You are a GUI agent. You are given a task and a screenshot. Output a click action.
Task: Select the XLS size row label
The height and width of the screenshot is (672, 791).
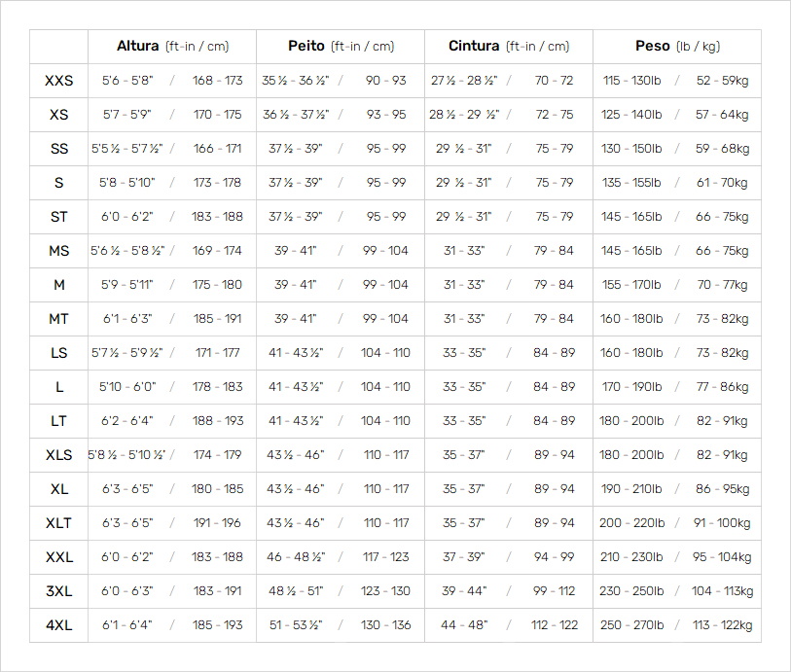click(x=59, y=455)
